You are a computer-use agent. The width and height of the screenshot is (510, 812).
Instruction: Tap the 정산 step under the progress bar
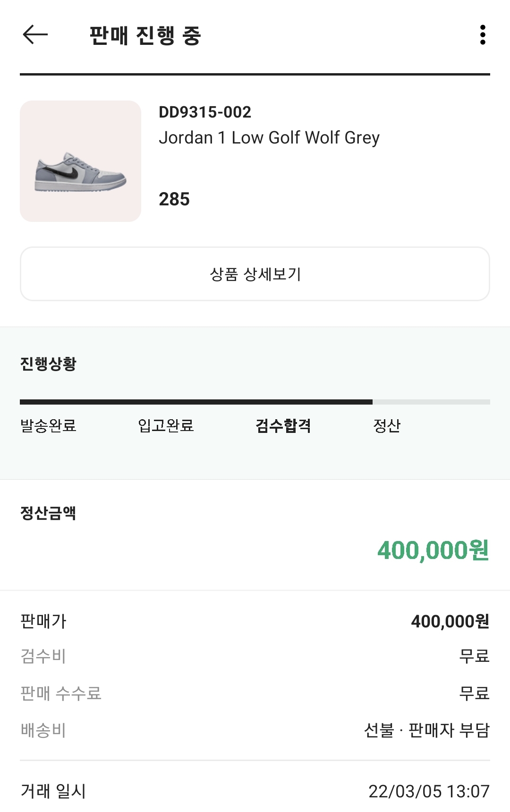point(387,425)
